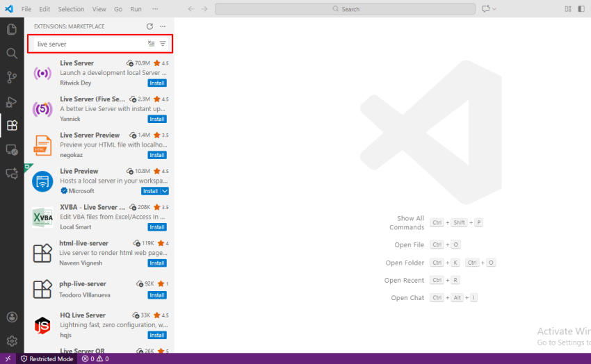The image size is (591, 364).
Task: Open the Edit menu
Action: (x=44, y=9)
